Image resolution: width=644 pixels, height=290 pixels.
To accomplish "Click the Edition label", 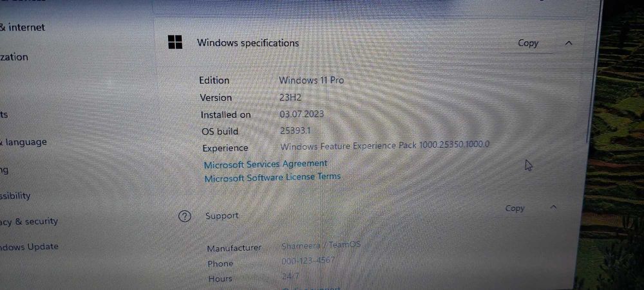I will click(214, 80).
